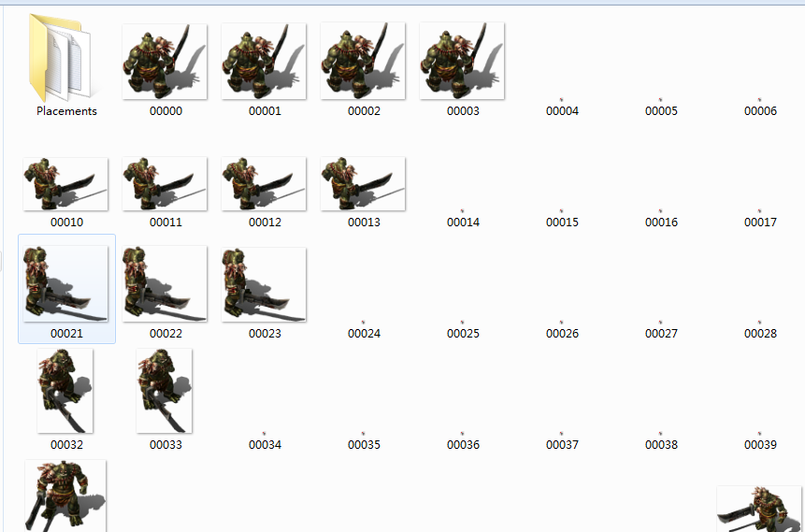The width and height of the screenshot is (805, 532).
Task: Select the file named 00035
Action: coord(364,445)
